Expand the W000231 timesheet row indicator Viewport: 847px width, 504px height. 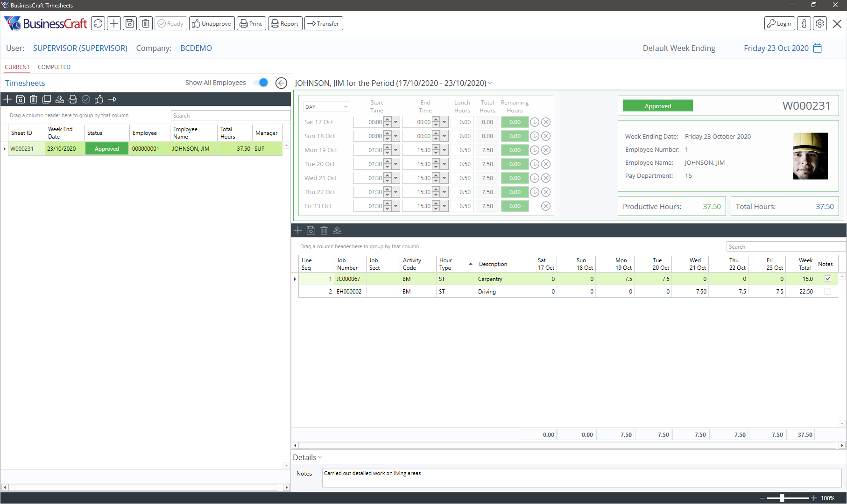click(x=4, y=149)
